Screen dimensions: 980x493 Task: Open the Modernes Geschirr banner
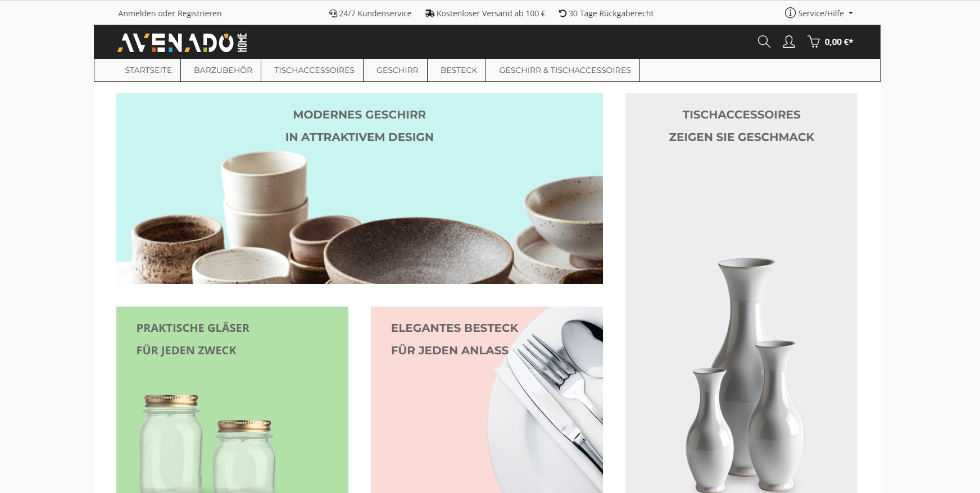360,189
